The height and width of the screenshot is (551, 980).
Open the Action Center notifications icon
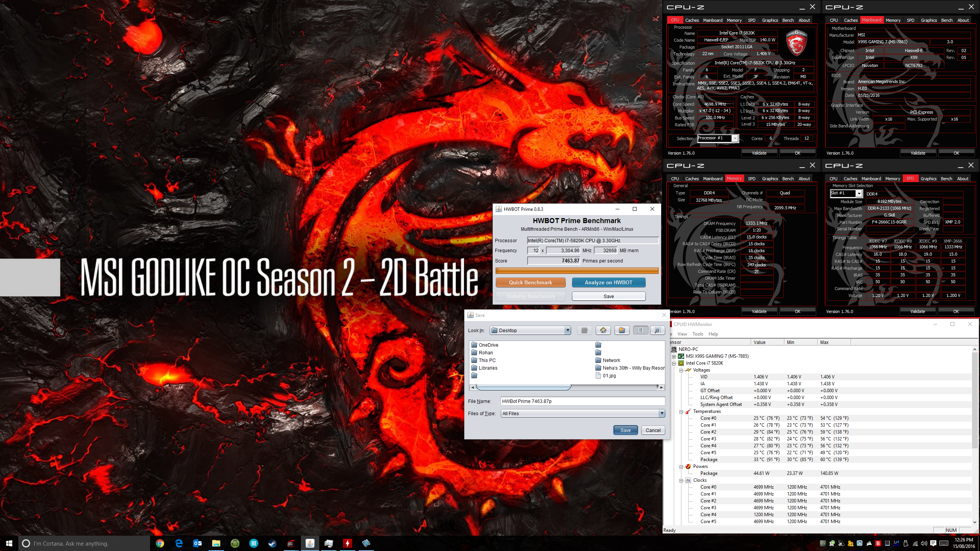(933, 543)
